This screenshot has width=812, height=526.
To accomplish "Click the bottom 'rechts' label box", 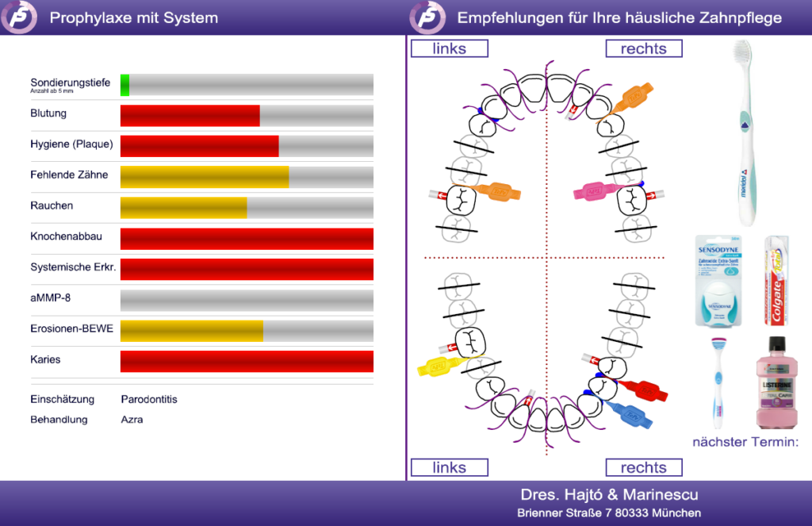I will point(644,467).
